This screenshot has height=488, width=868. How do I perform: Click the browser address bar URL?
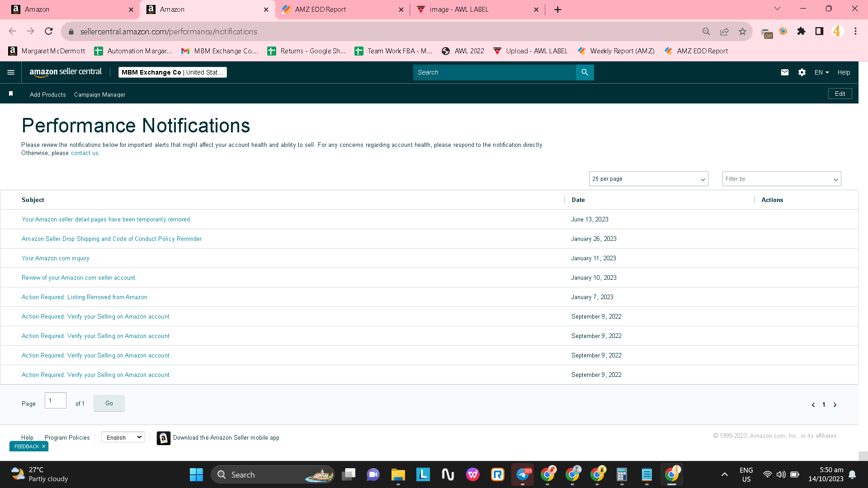pos(168,32)
